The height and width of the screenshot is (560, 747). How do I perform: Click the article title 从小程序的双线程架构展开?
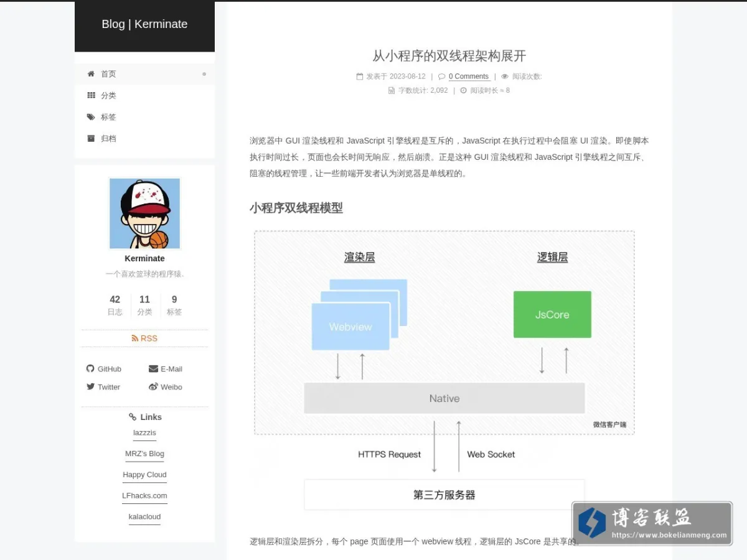click(449, 56)
